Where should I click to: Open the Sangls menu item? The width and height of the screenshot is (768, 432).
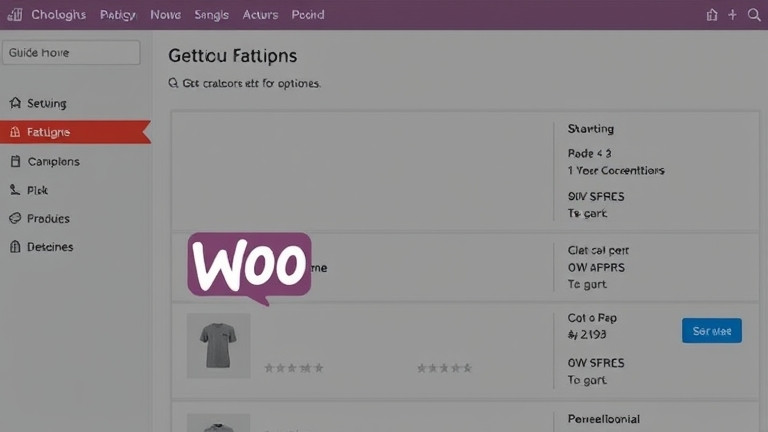(x=212, y=15)
